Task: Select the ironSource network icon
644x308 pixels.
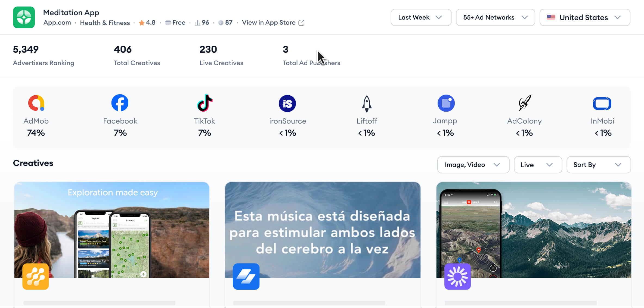Action: pos(287,103)
